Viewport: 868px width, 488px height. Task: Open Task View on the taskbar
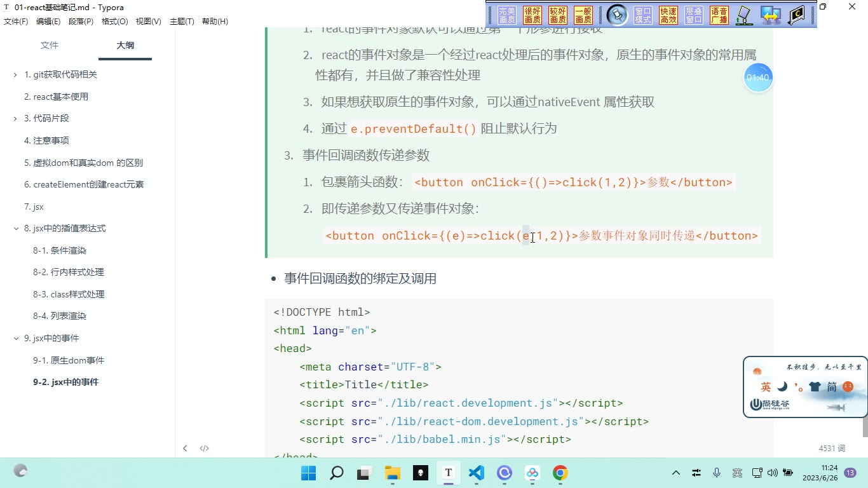point(364,473)
